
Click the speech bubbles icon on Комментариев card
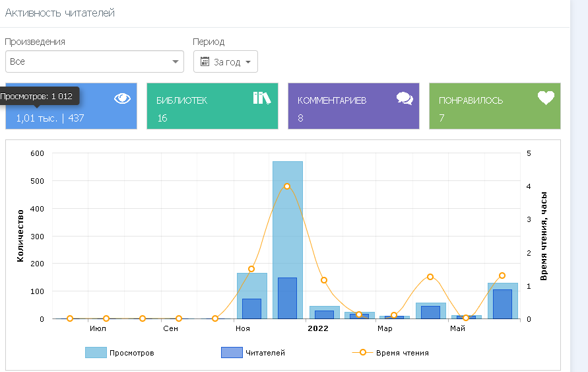click(405, 98)
